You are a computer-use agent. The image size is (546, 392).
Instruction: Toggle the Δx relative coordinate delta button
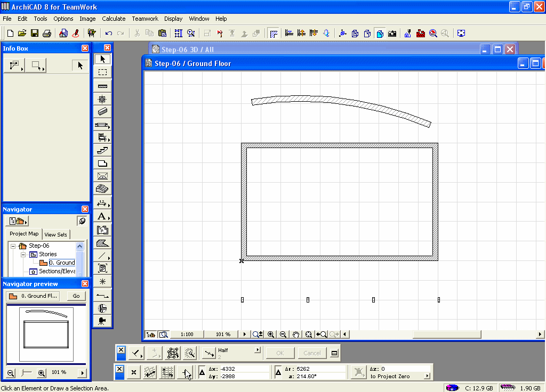pos(202,373)
